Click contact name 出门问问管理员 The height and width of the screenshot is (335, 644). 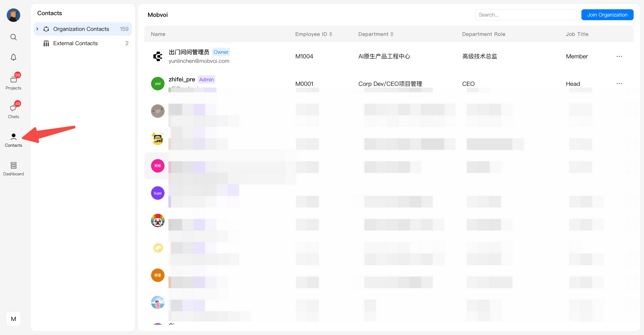click(x=189, y=52)
